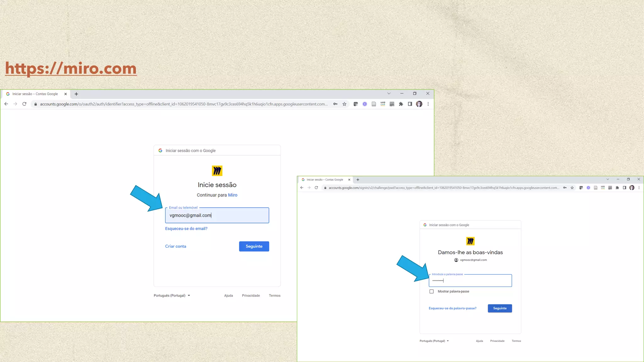Enable Mostrar palavra-passe checkbox

point(431,291)
